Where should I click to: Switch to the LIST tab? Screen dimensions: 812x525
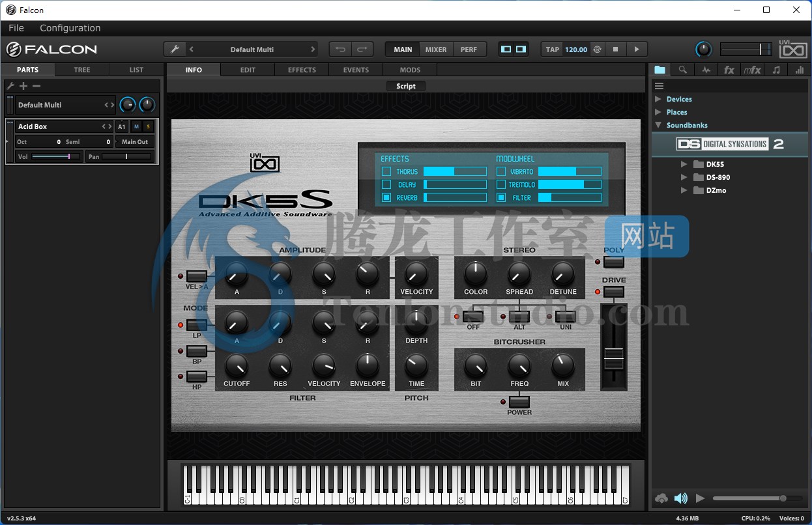pyautogui.click(x=136, y=70)
